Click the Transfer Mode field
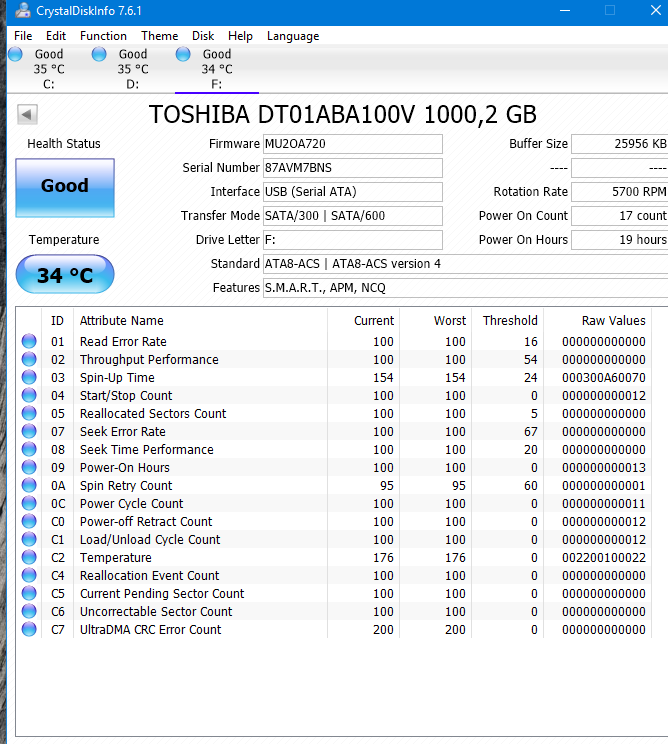668x744 pixels. [x=353, y=216]
